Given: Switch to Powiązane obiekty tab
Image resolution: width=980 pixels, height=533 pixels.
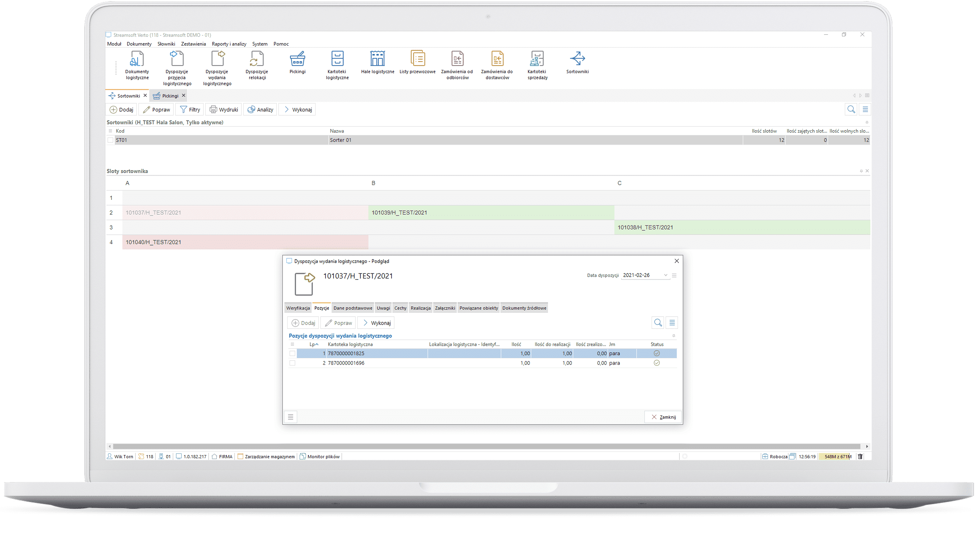Looking at the screenshot, I should [x=478, y=308].
